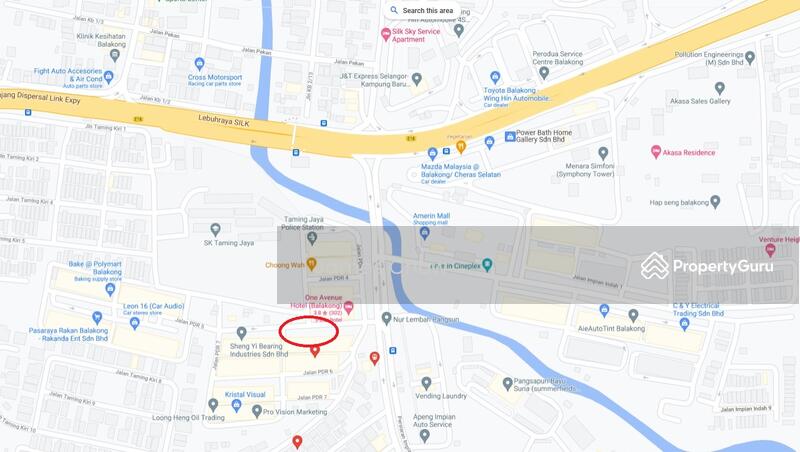The height and width of the screenshot is (452, 800).
Task: Click the Search this area button
Action: point(421,10)
